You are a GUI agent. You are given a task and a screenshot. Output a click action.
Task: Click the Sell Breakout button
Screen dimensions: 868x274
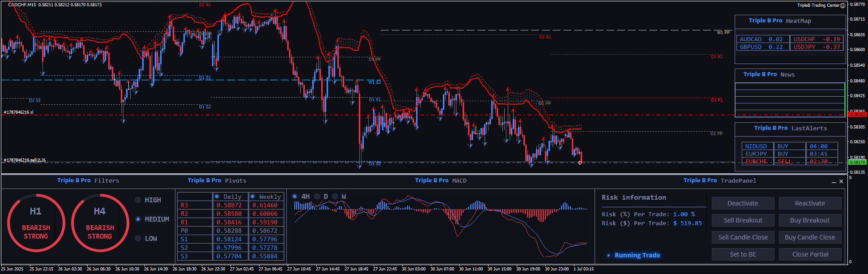(743, 220)
